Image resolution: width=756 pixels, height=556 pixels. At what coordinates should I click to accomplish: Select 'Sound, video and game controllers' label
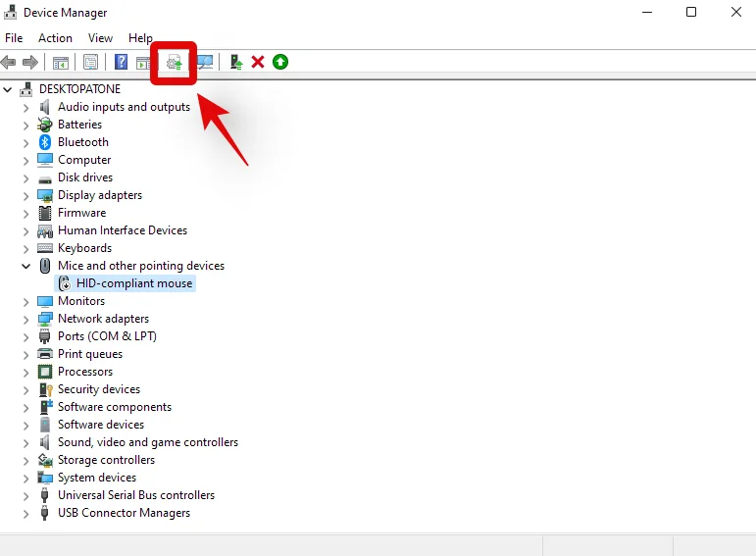pos(148,442)
